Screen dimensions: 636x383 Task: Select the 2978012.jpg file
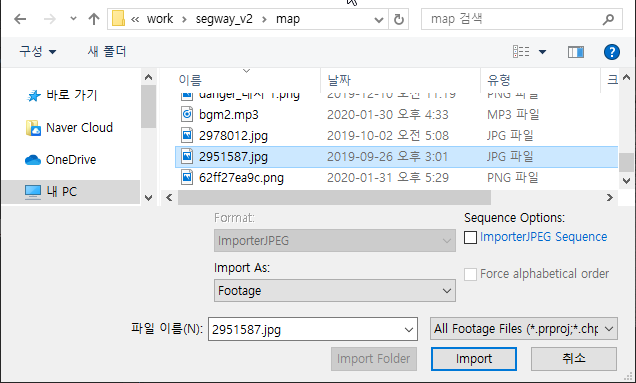click(233, 136)
